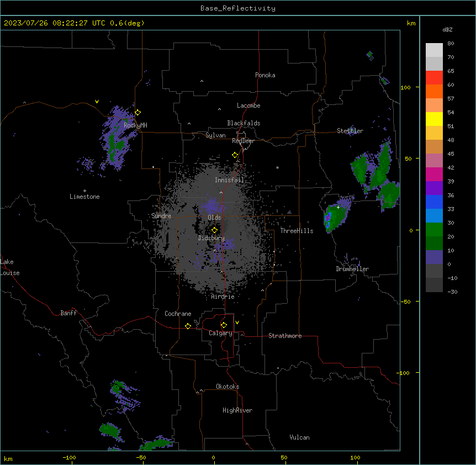Click the Blackfalds city label
The height and width of the screenshot is (465, 476).
pos(244,123)
